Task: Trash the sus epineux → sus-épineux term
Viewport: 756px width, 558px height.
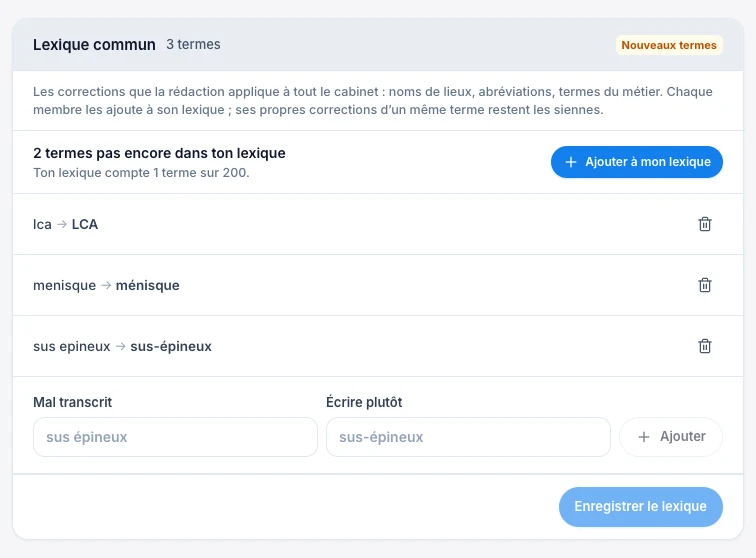Action: tap(704, 346)
